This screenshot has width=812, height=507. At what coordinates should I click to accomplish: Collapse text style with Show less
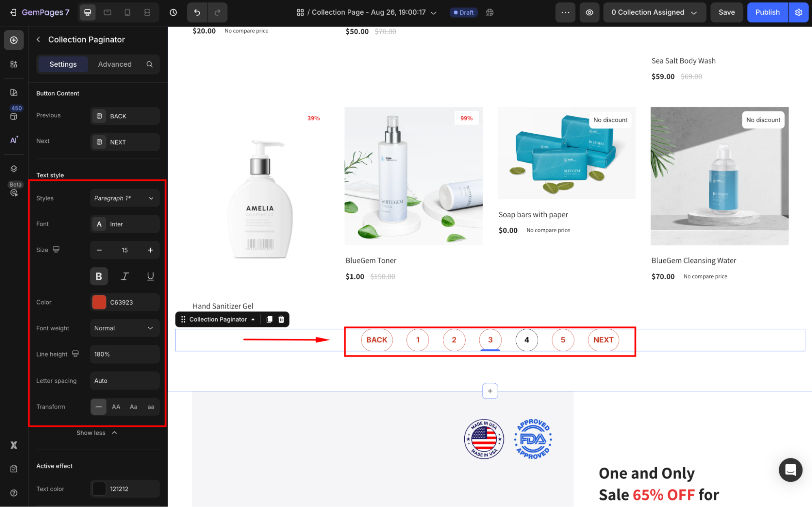[x=97, y=433]
